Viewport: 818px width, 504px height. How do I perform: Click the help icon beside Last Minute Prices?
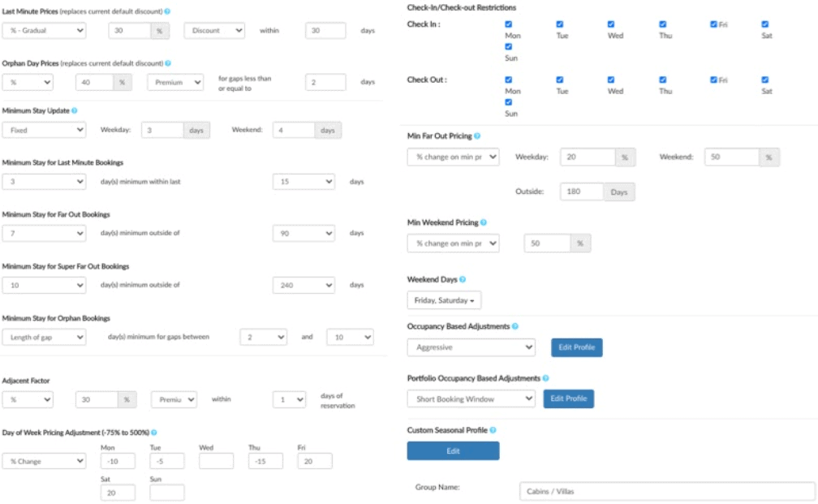(167, 11)
